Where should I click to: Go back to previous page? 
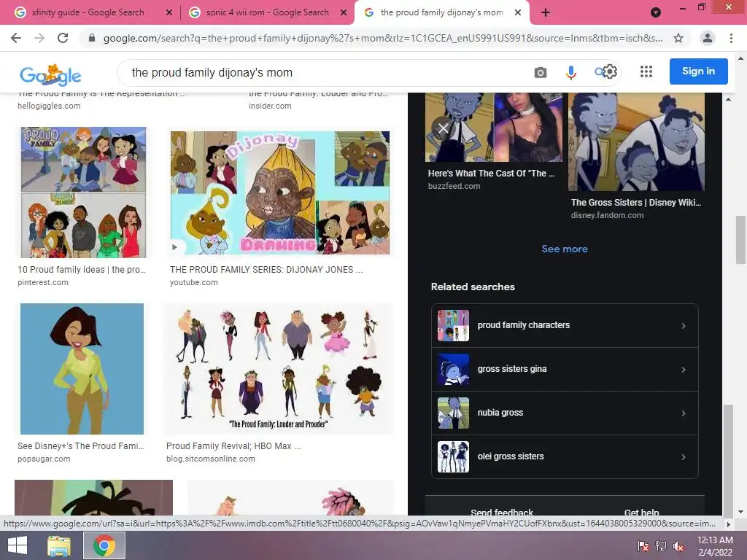click(x=16, y=38)
